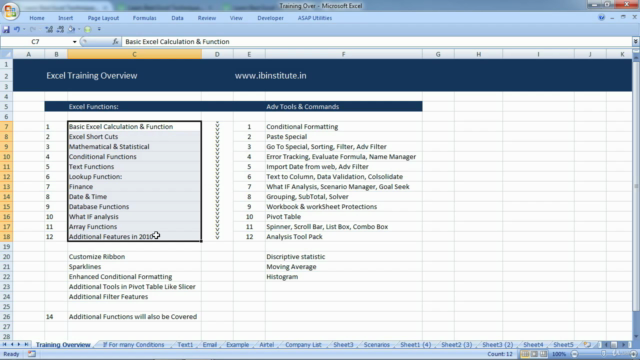This screenshot has height=360, width=640.
Task: Switch to the If For many Conditions sheet
Action: (133, 344)
